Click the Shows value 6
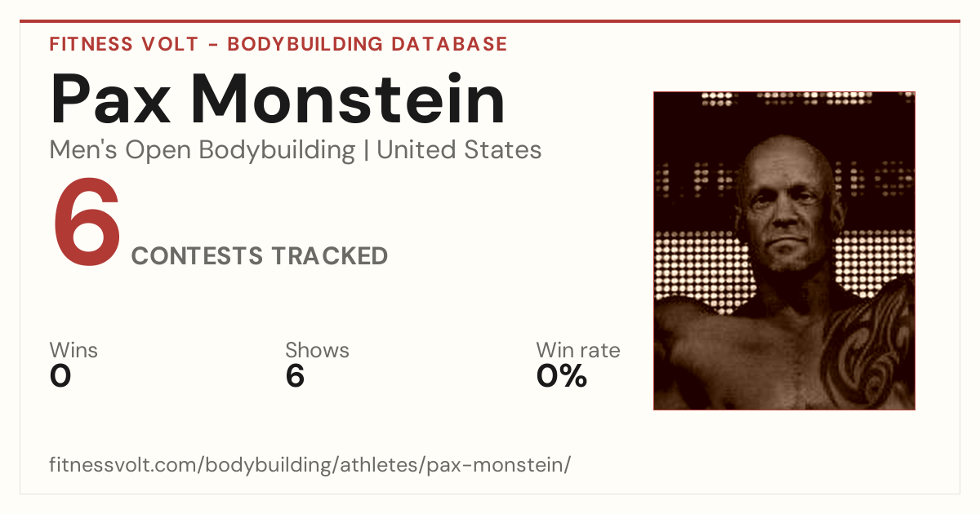The image size is (980, 514). pyautogui.click(x=295, y=376)
